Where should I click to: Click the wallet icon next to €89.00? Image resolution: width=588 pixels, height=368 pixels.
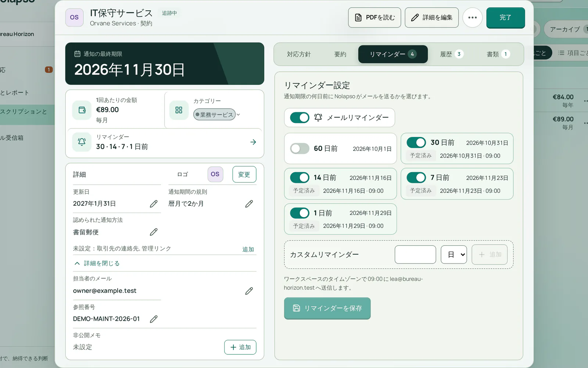82,110
